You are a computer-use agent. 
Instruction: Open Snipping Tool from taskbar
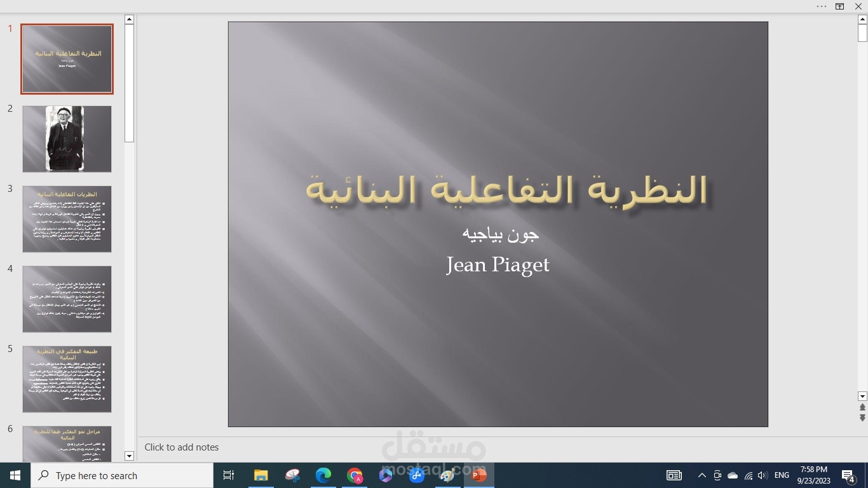292,475
